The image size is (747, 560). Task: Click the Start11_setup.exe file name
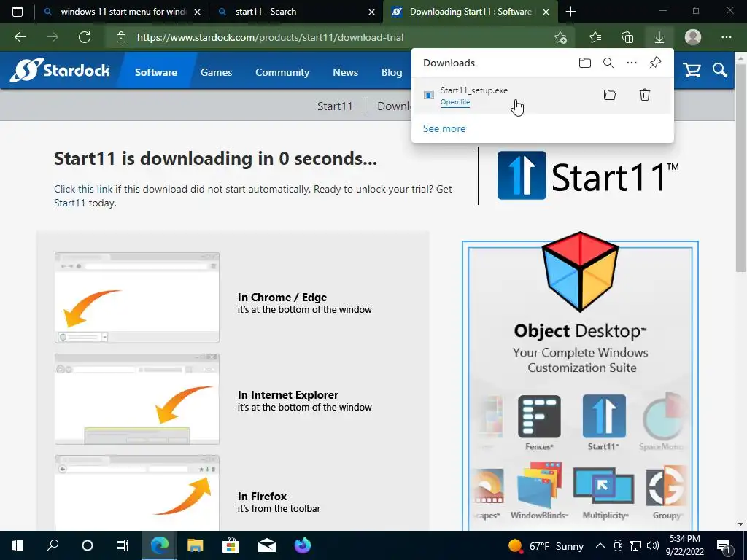point(474,90)
